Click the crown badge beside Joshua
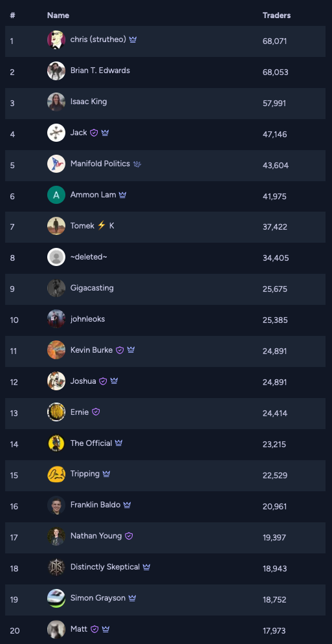 point(115,381)
